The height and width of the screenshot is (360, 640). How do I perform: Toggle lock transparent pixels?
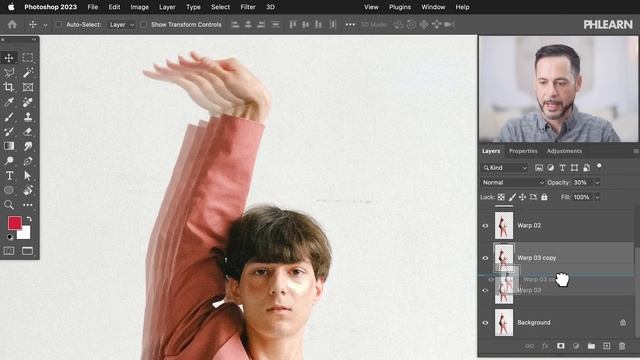pos(501,197)
